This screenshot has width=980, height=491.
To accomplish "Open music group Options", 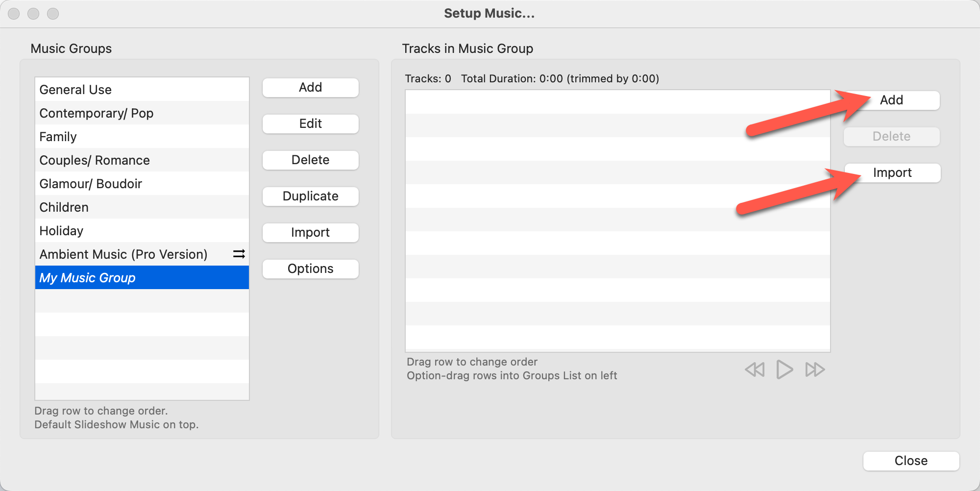I will (x=310, y=269).
